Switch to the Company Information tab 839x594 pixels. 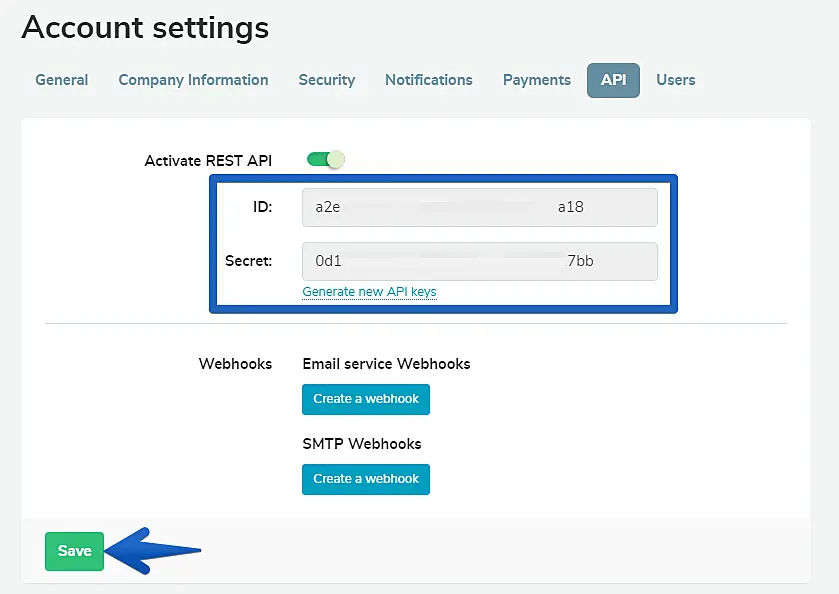point(193,80)
